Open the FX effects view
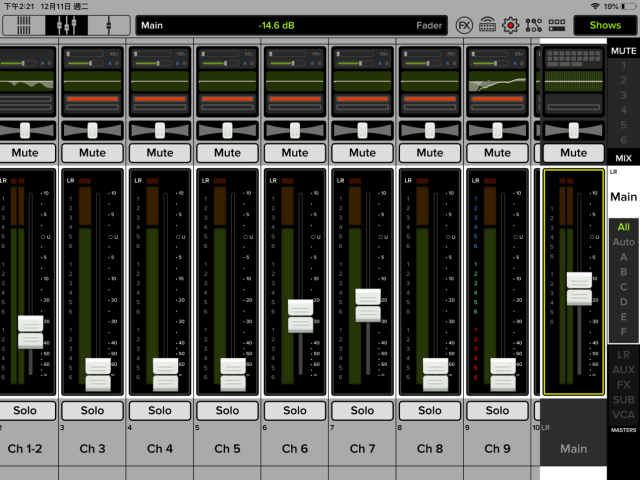Screen dimensions: 640x480 tap(464, 25)
